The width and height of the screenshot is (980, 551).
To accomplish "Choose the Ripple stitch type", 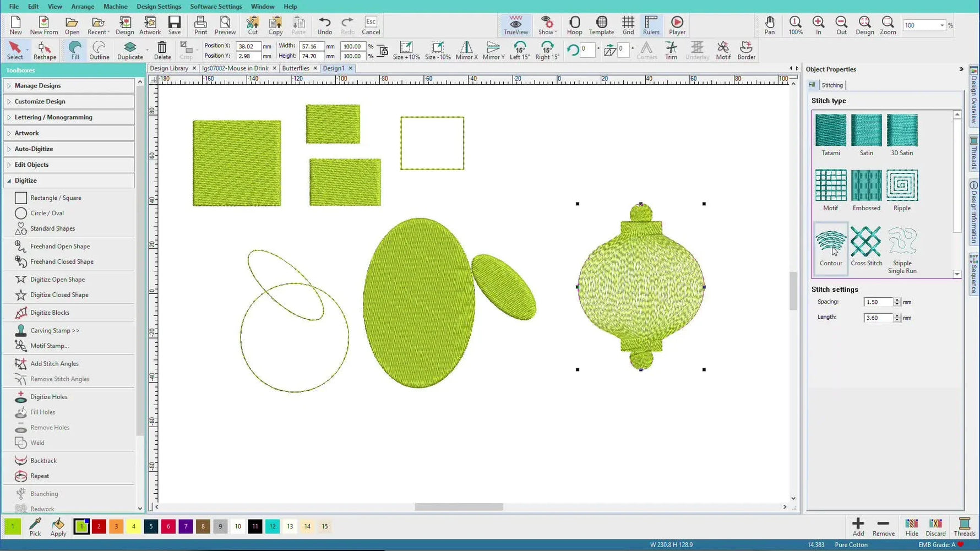I will (x=902, y=190).
